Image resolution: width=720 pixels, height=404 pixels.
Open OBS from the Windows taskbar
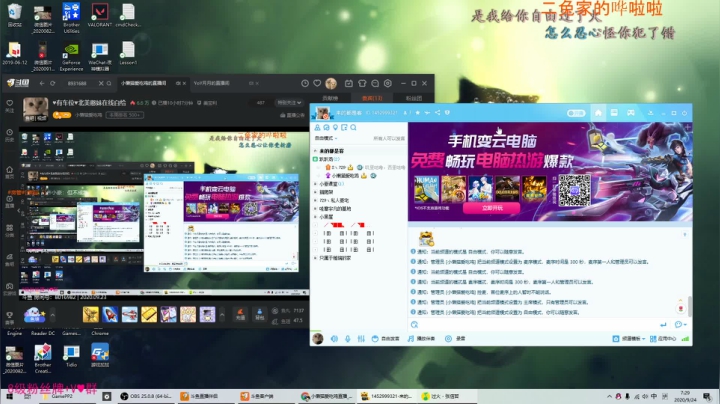145,396
